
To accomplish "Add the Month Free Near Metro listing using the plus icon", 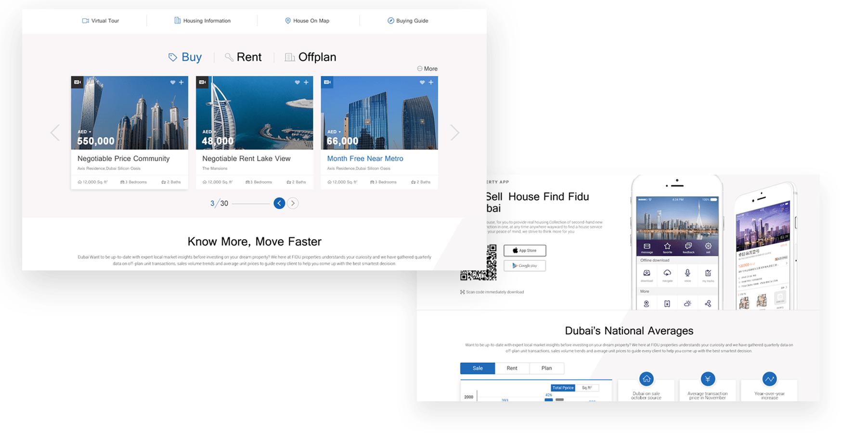I will (431, 82).
